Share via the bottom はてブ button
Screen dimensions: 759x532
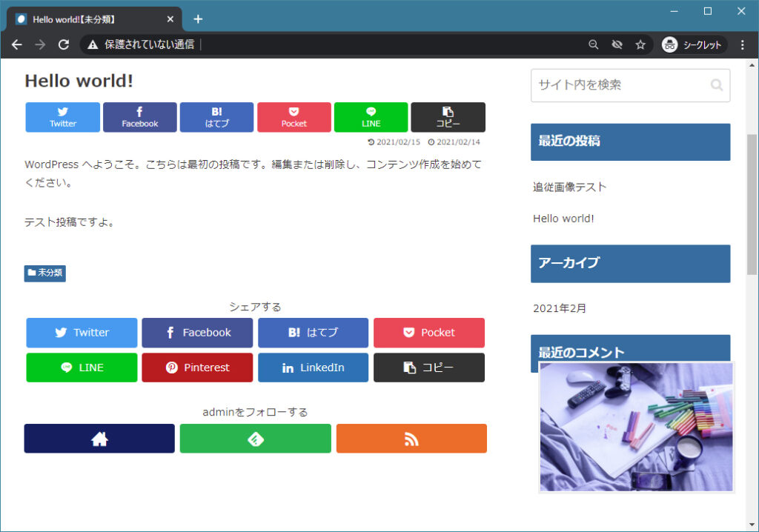click(314, 333)
